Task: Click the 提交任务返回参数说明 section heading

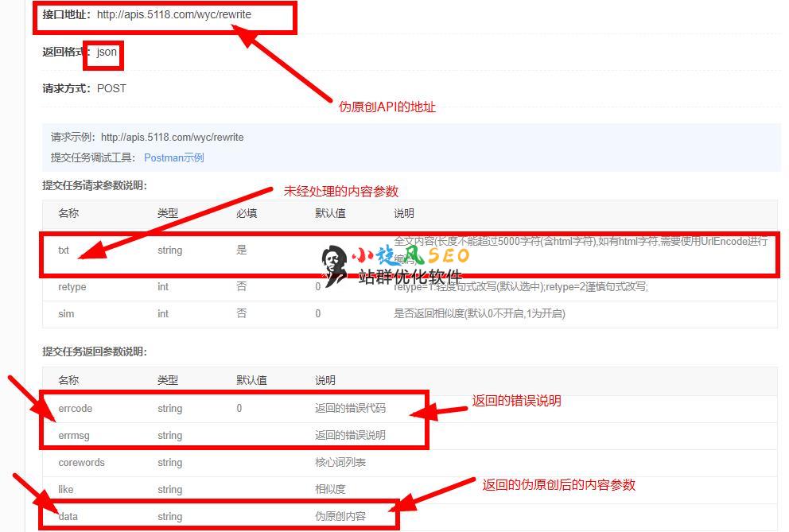Action: [x=95, y=351]
